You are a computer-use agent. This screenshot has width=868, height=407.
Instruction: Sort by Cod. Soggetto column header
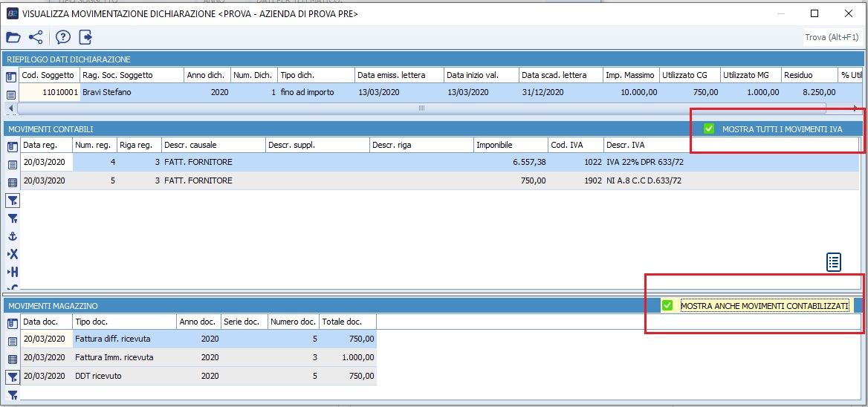[x=49, y=75]
